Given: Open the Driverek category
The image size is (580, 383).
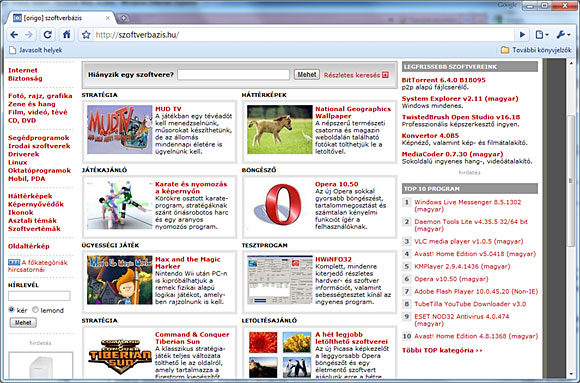Looking at the screenshot, I should 24,154.
